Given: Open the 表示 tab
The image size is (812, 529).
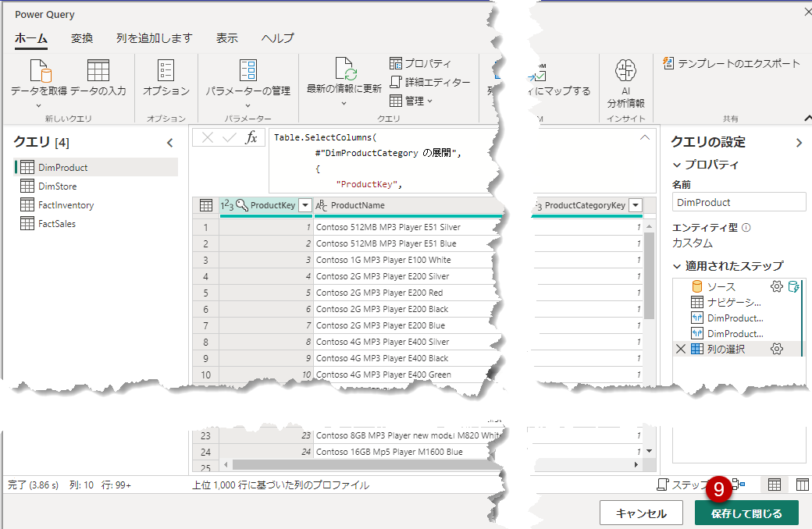Looking at the screenshot, I should [x=227, y=38].
